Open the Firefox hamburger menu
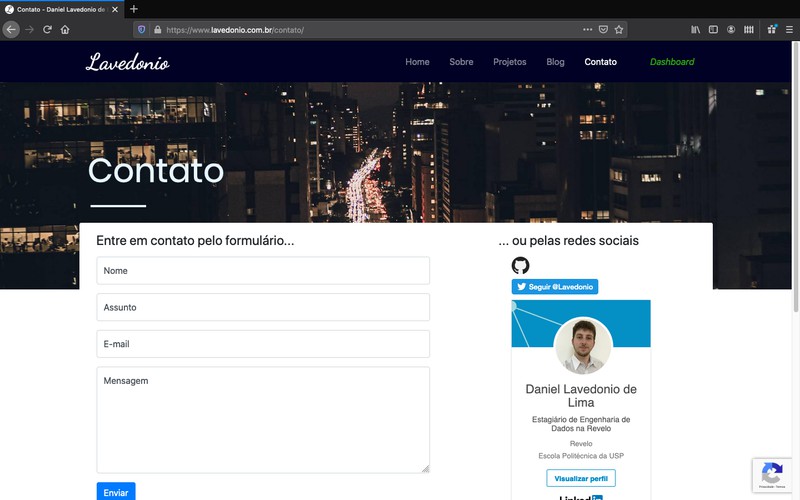Image resolution: width=800 pixels, height=500 pixels. [789, 30]
